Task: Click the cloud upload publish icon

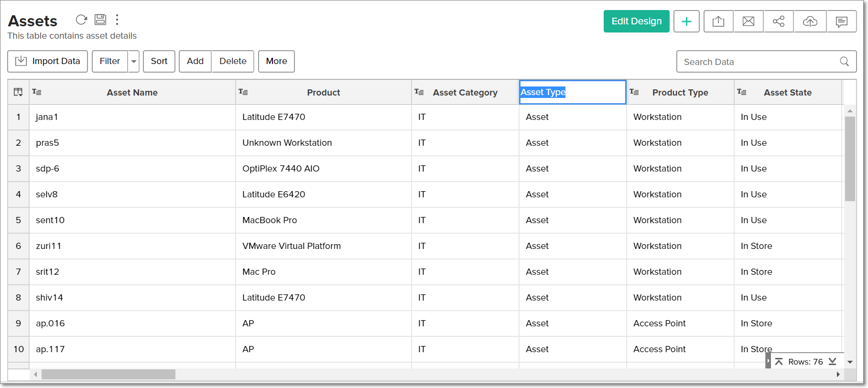Action: [x=810, y=22]
